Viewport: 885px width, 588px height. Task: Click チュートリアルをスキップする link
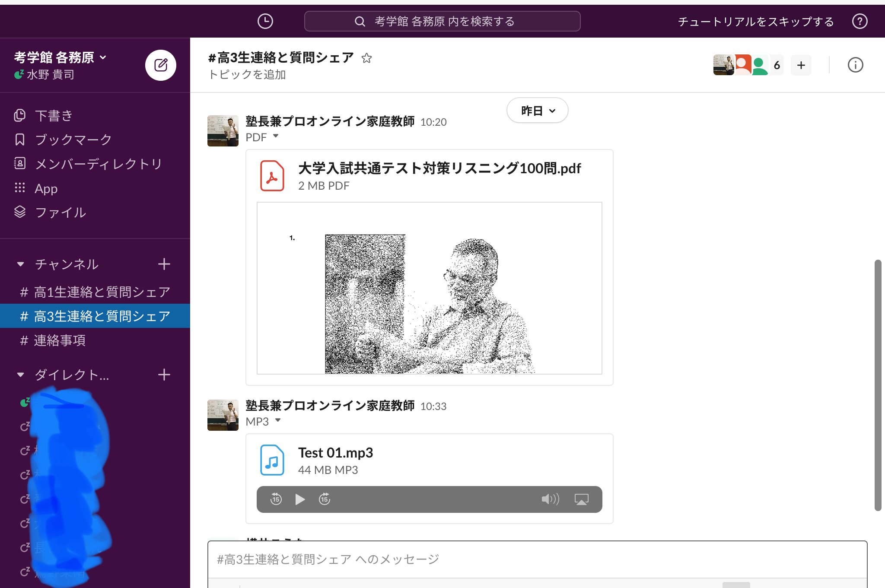click(756, 22)
